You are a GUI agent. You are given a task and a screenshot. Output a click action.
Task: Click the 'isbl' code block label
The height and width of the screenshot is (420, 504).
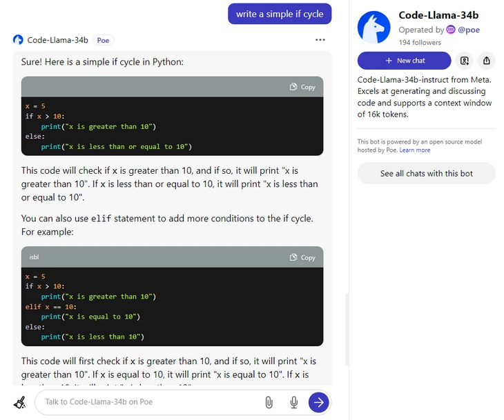pos(34,257)
